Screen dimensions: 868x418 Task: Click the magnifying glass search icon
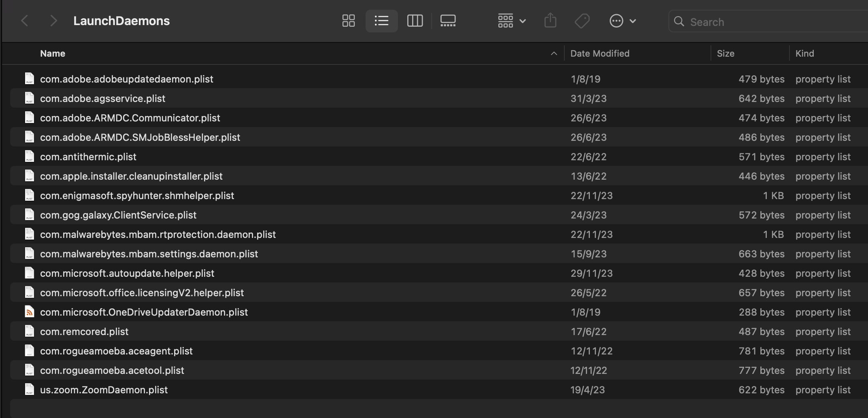(x=679, y=21)
